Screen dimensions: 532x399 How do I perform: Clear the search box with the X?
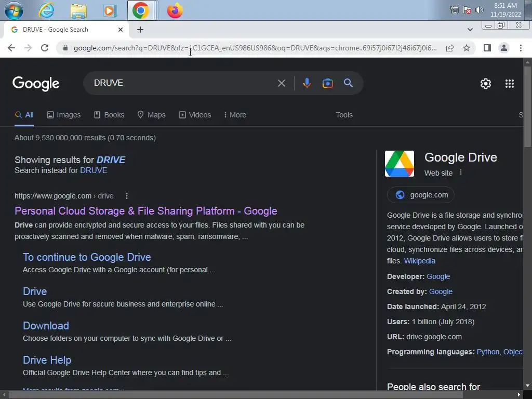point(281,83)
